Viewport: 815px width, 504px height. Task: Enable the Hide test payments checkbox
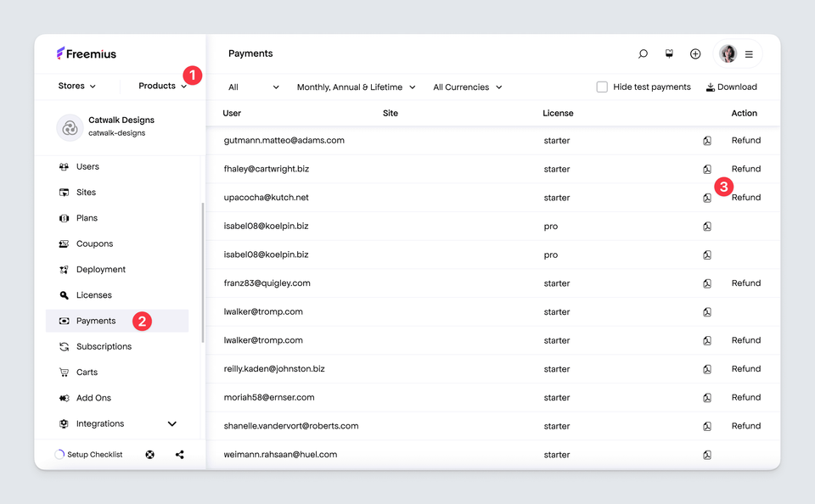pyautogui.click(x=602, y=87)
